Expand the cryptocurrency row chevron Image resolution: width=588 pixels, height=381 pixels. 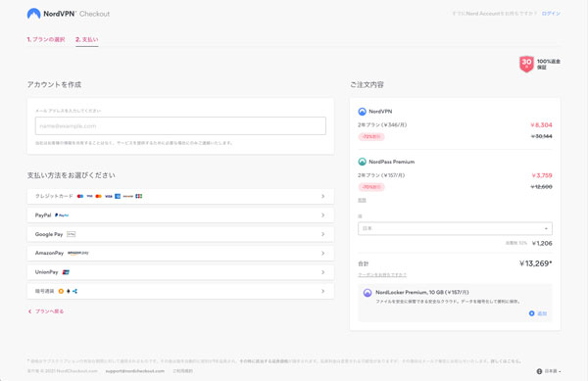[x=322, y=291]
